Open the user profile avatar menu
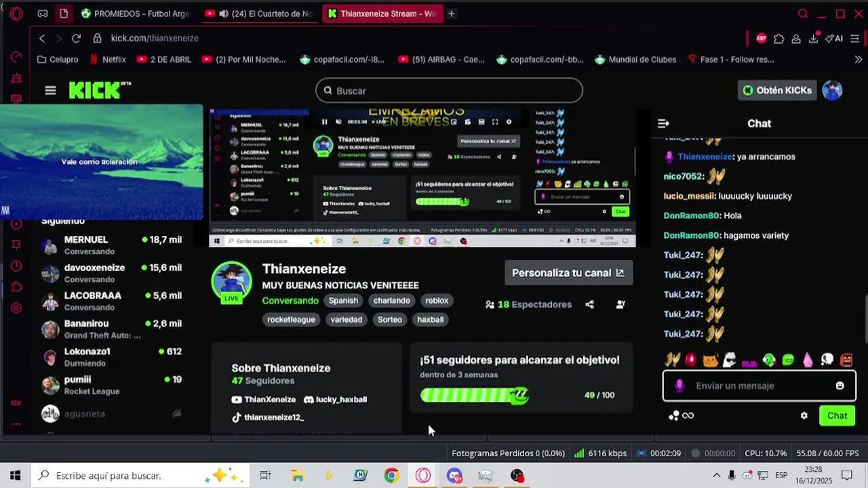Image resolution: width=868 pixels, height=488 pixels. 832,90
